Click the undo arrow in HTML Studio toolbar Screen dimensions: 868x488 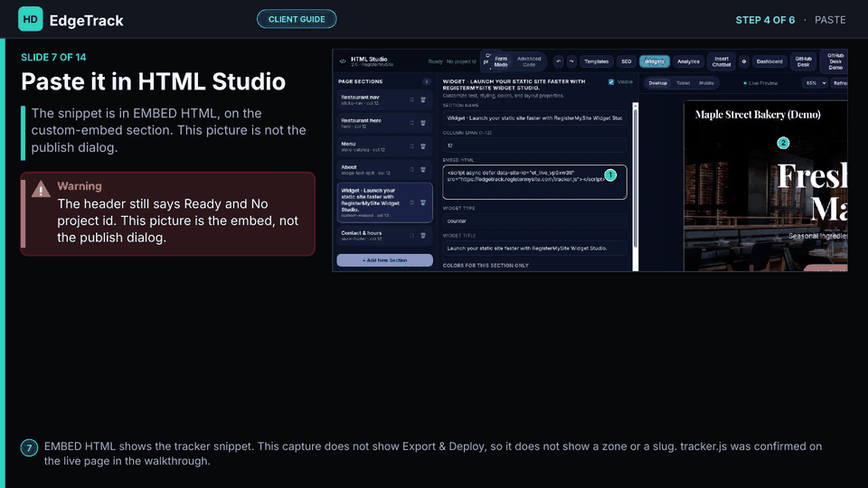tap(559, 61)
